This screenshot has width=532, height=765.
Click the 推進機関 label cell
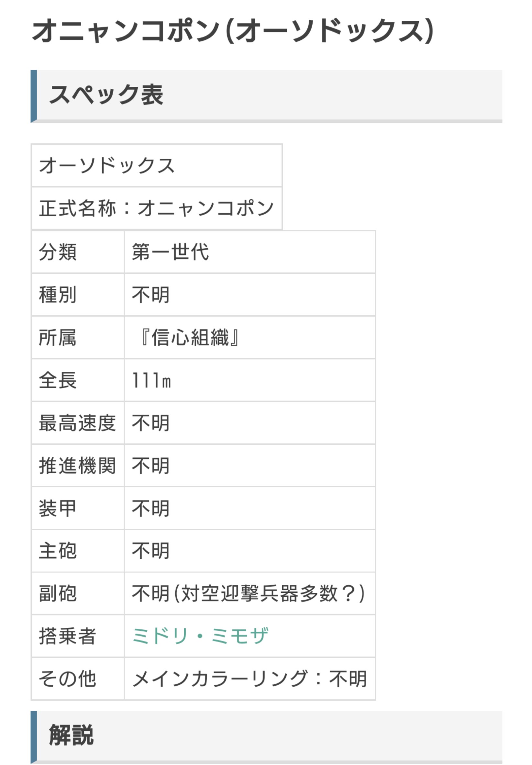(x=78, y=466)
